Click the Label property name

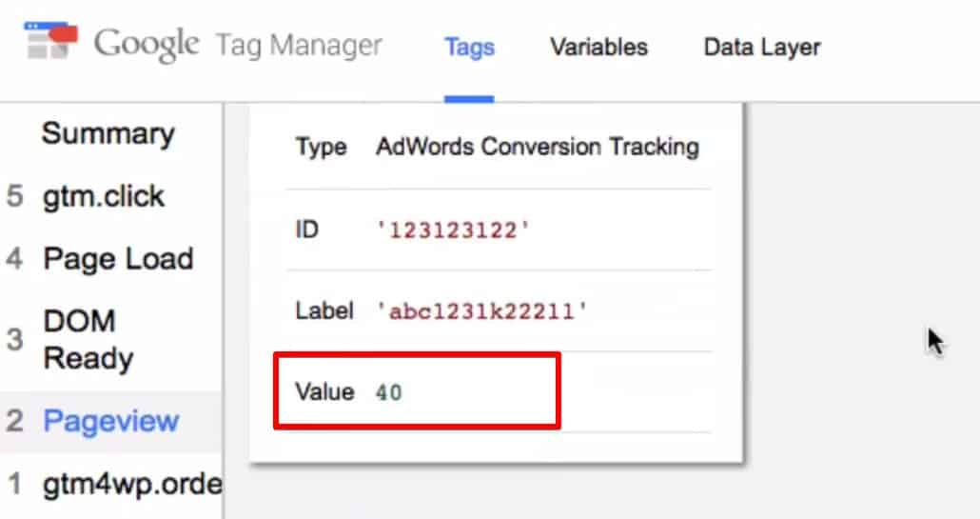324,311
